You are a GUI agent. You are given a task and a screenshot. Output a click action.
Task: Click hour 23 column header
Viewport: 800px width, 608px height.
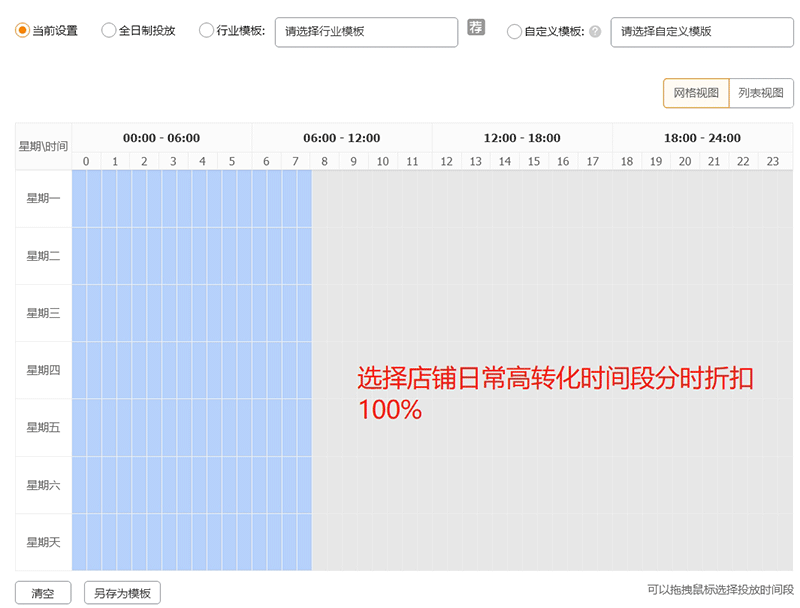point(772,161)
